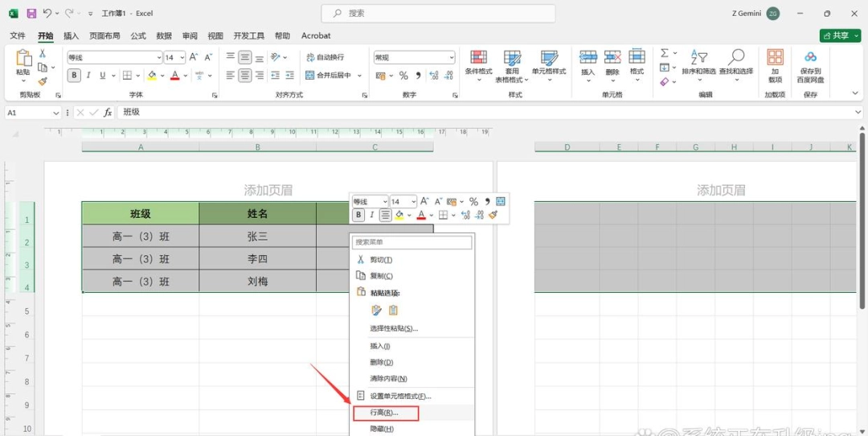
Task: Toggle middle vertical alignment in the ribbon
Action: [244, 57]
